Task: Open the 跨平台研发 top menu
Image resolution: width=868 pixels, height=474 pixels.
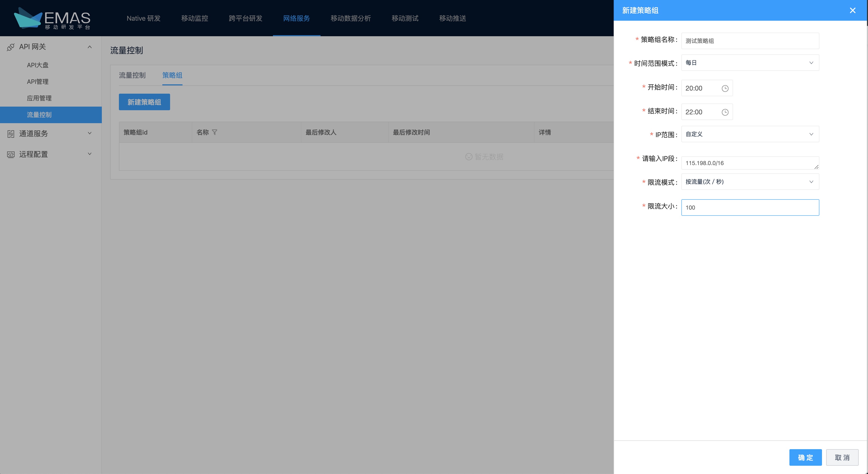Action: click(245, 18)
